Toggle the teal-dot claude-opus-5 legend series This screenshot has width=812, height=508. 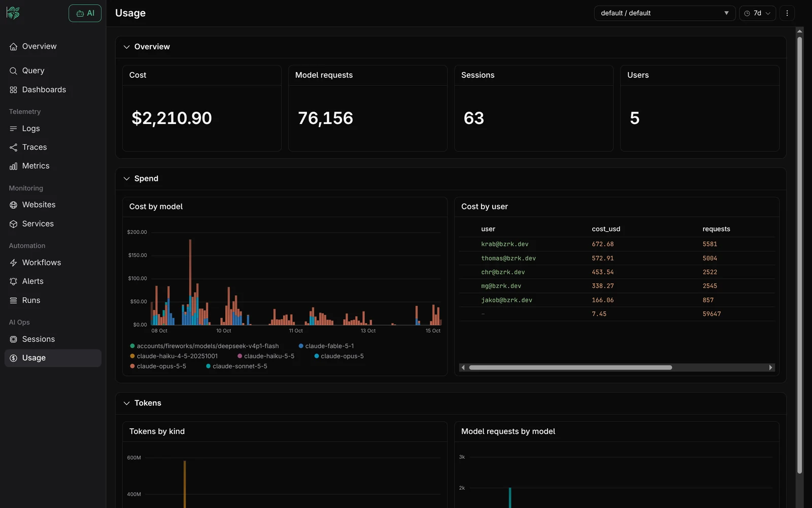339,356
